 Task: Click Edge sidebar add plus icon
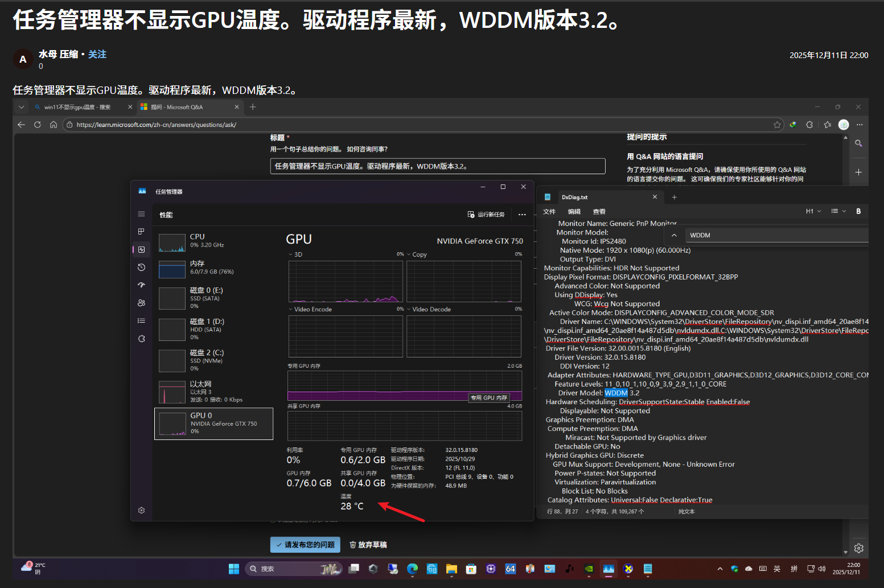[858, 172]
